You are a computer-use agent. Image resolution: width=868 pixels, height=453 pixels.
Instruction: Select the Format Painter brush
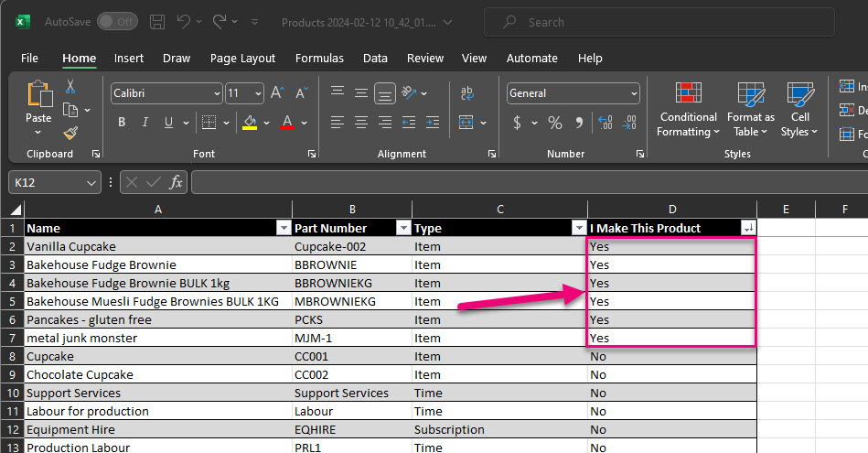pyautogui.click(x=70, y=133)
